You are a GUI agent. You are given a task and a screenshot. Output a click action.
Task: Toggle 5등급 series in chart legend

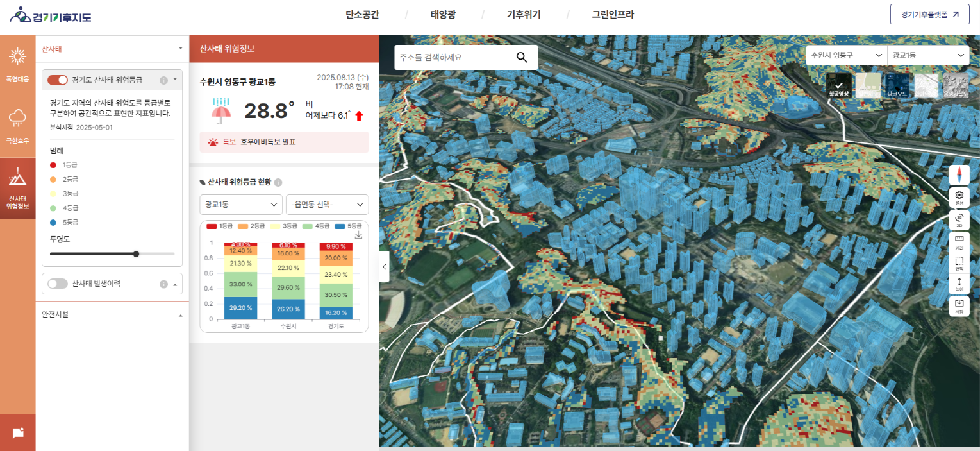pos(347,226)
